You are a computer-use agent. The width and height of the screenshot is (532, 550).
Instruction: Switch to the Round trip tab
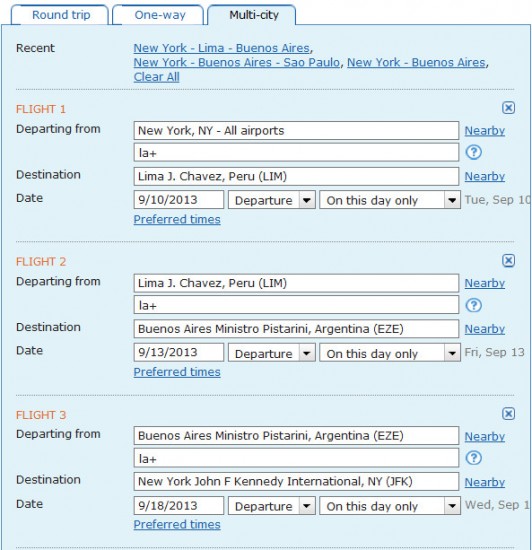(60, 15)
